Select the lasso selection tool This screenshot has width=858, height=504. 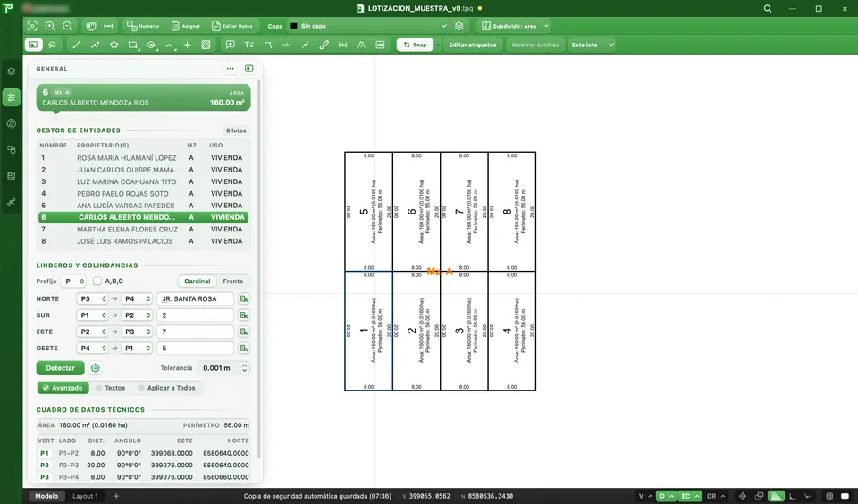pos(52,45)
